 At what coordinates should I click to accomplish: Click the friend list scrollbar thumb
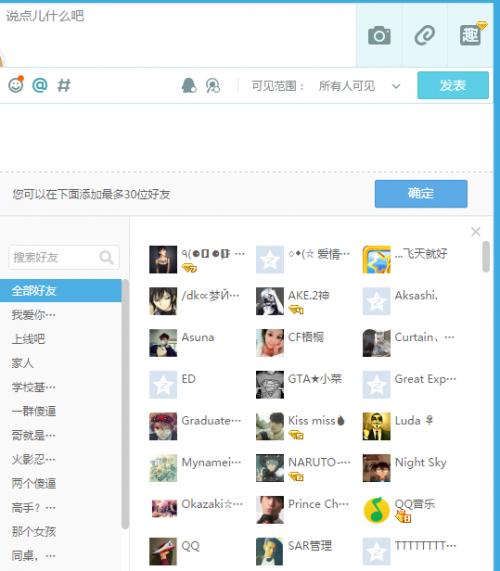pos(486,256)
